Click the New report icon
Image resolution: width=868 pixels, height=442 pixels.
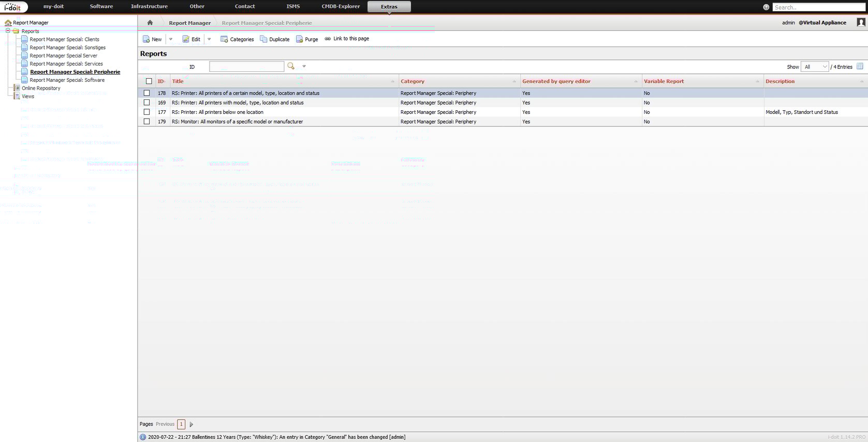pos(146,39)
